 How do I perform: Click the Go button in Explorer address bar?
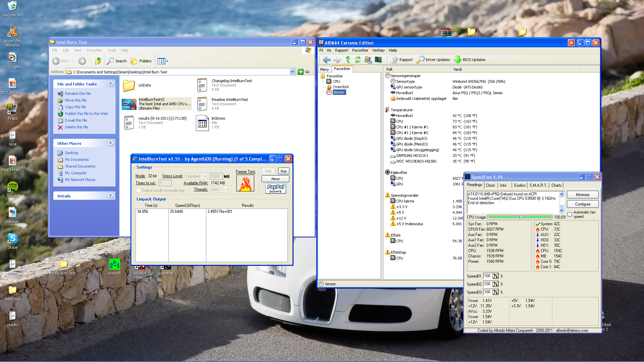pyautogui.click(x=304, y=72)
